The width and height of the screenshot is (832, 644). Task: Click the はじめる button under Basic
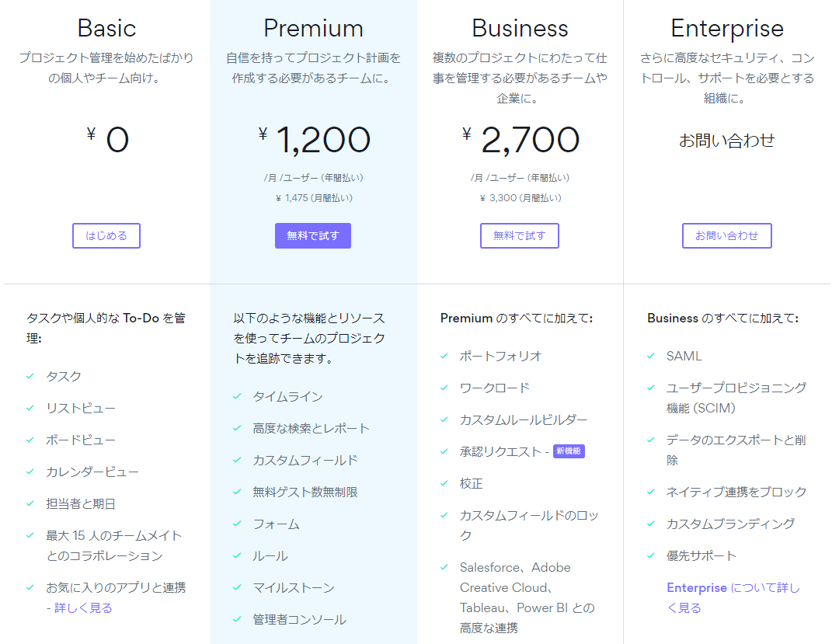coord(106,235)
